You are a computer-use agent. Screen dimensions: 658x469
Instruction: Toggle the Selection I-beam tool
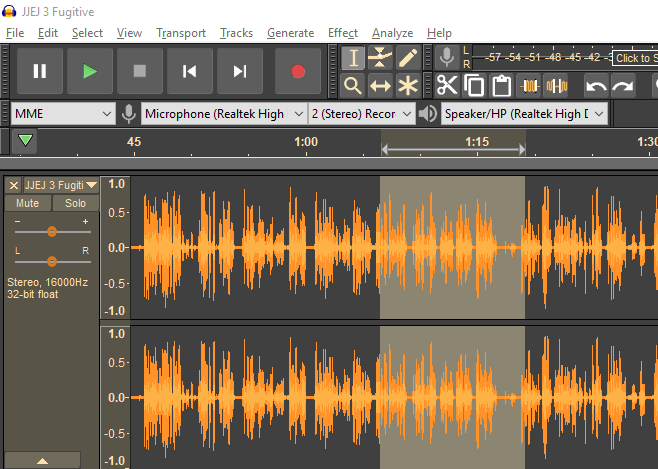(x=353, y=58)
